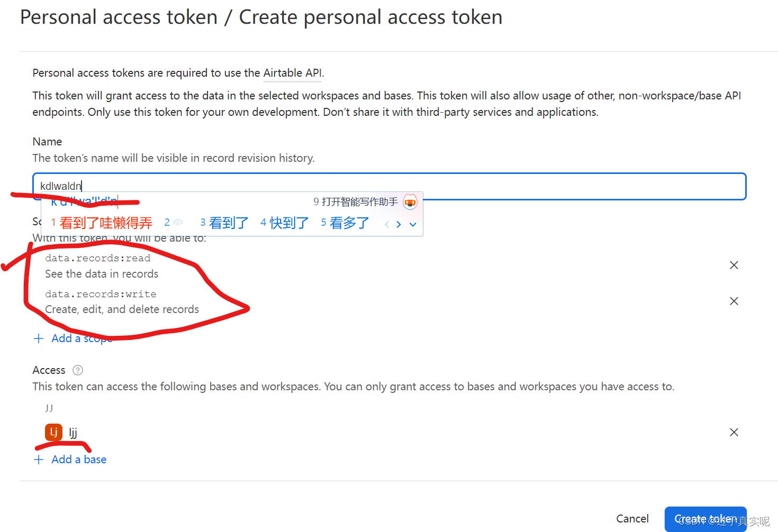This screenshot has height=532, width=778.
Task: Remove the data.records:write scope
Action: coord(734,301)
